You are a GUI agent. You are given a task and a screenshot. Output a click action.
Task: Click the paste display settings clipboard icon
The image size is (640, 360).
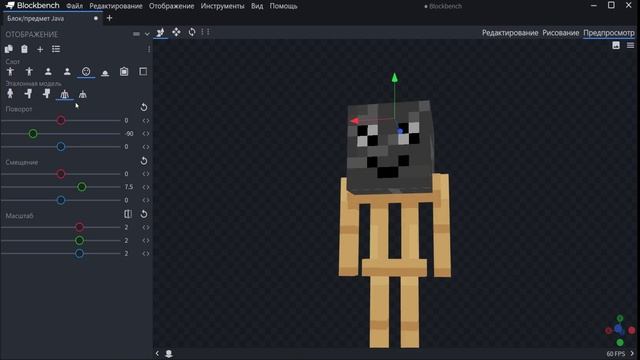(24, 49)
